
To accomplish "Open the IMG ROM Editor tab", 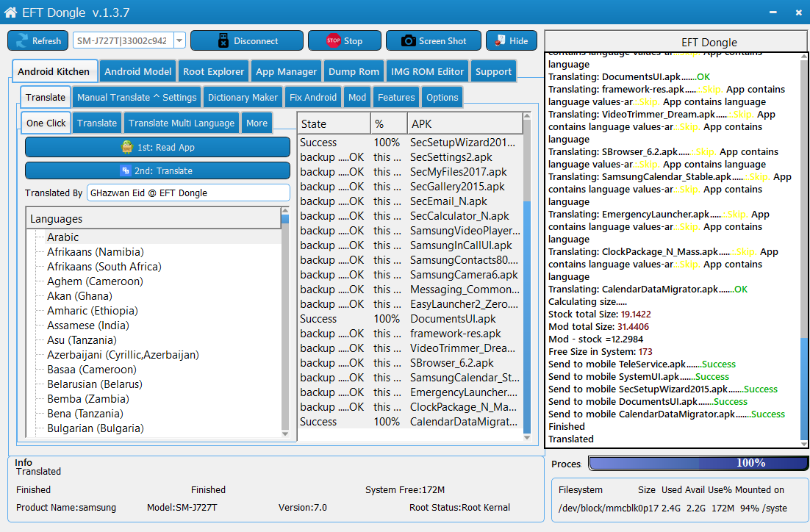I will (x=427, y=71).
